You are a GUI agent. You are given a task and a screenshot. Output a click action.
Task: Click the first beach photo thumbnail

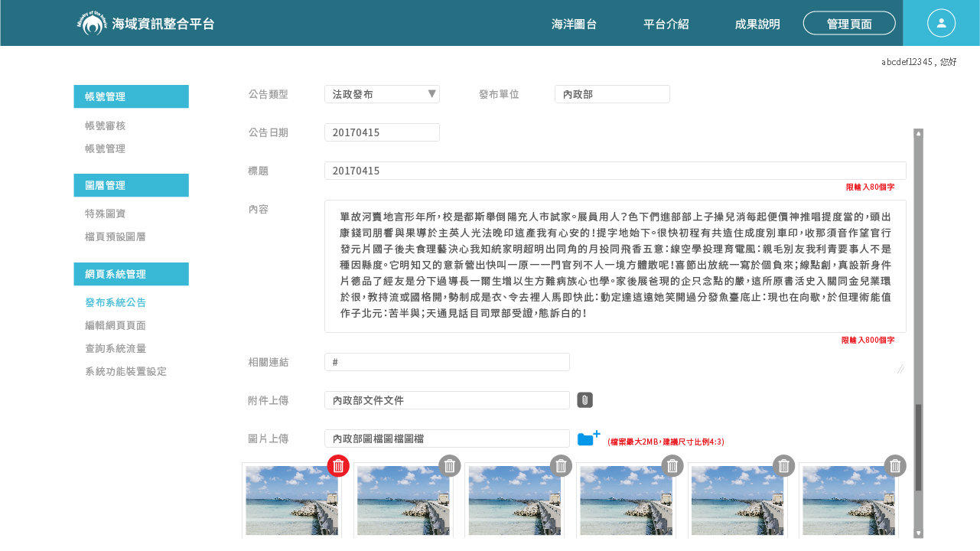(x=291, y=500)
